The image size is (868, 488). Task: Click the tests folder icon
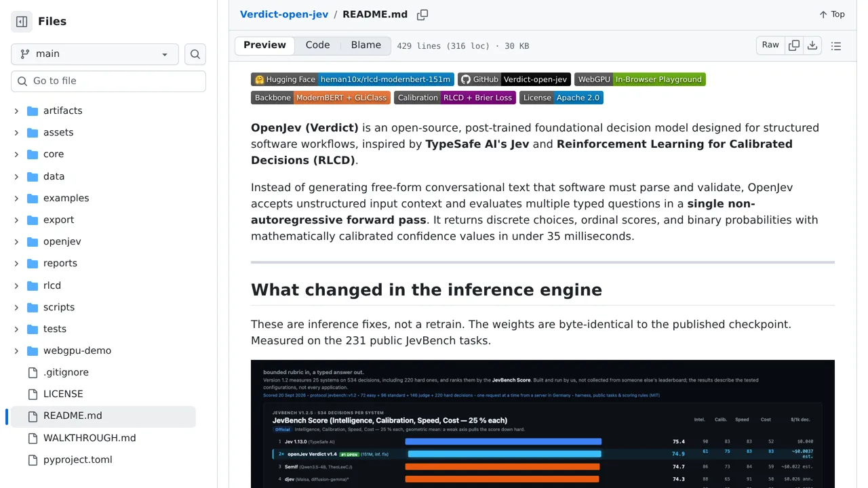pos(33,329)
